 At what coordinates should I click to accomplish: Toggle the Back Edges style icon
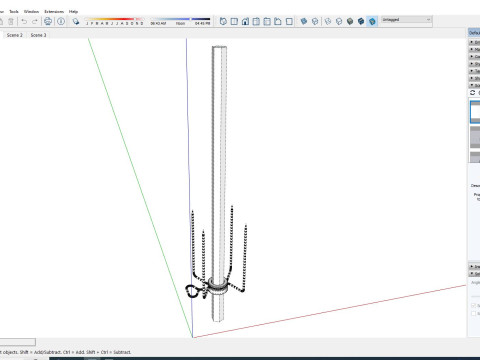(x=315, y=22)
